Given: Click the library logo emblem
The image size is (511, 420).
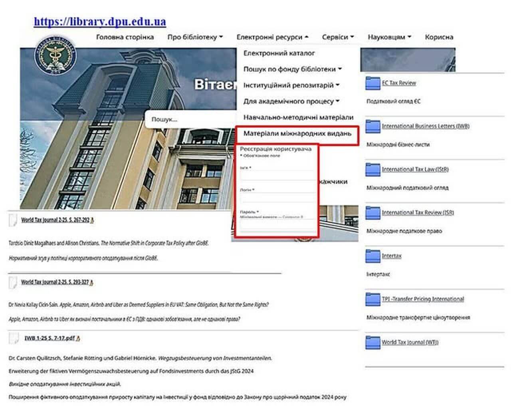Looking at the screenshot, I should [55, 55].
